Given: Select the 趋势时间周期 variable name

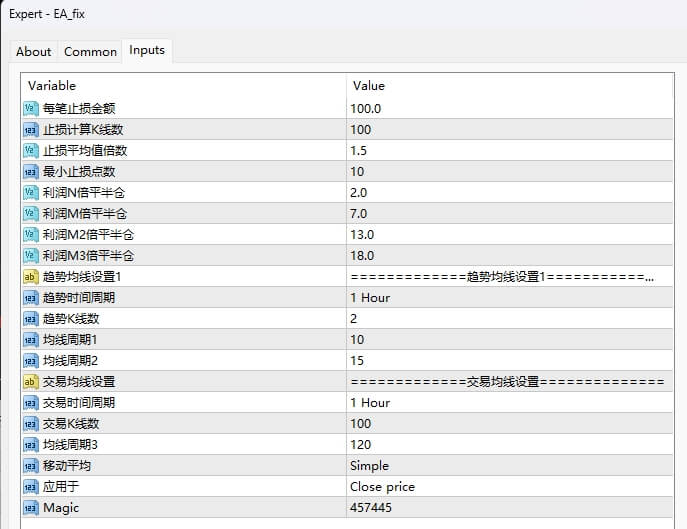Looking at the screenshot, I should pyautogui.click(x=79, y=298).
